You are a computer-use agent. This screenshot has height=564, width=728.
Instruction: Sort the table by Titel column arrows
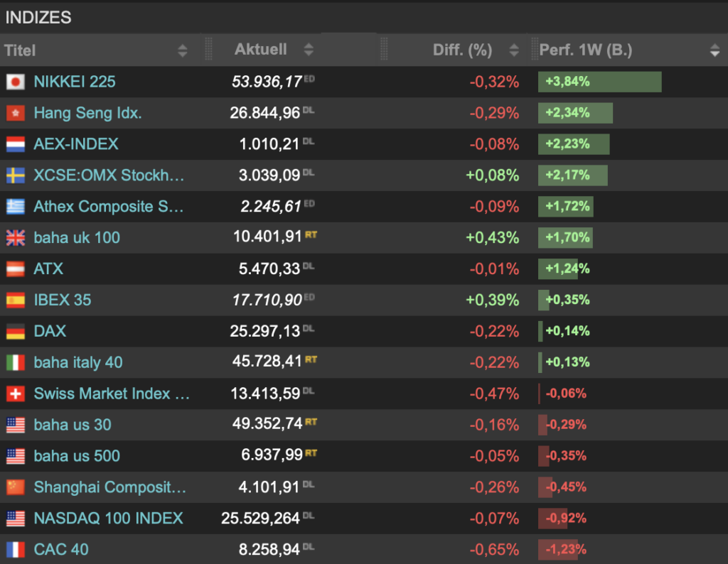[x=183, y=50]
